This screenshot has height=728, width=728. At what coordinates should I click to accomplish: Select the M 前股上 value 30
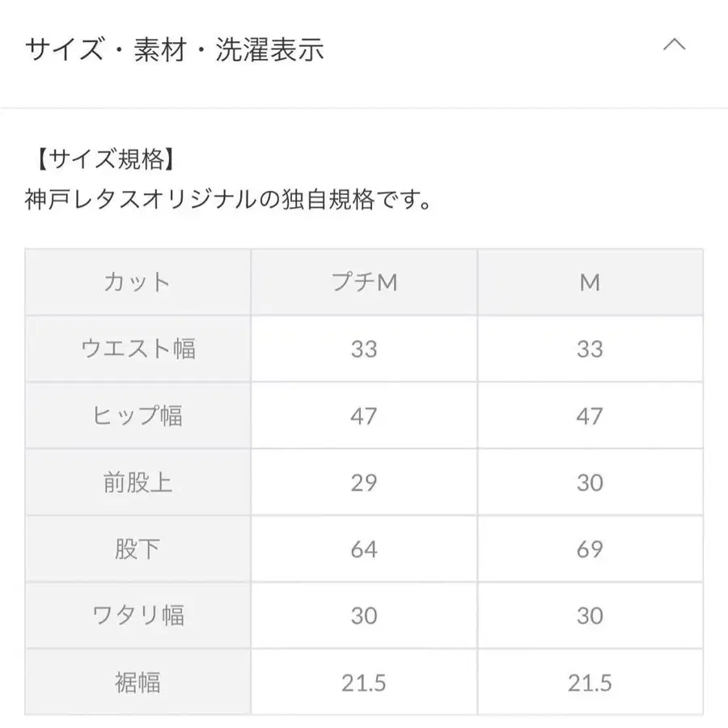coord(590,483)
